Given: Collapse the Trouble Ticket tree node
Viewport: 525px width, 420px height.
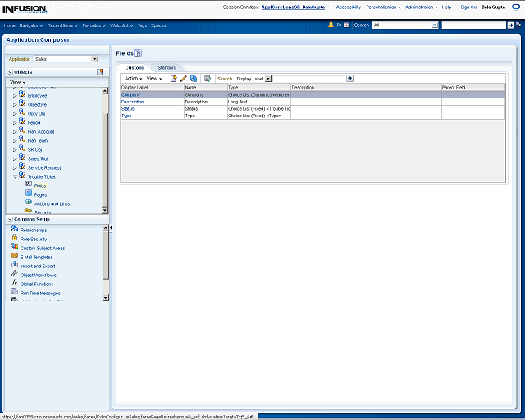Looking at the screenshot, I should click(15, 176).
